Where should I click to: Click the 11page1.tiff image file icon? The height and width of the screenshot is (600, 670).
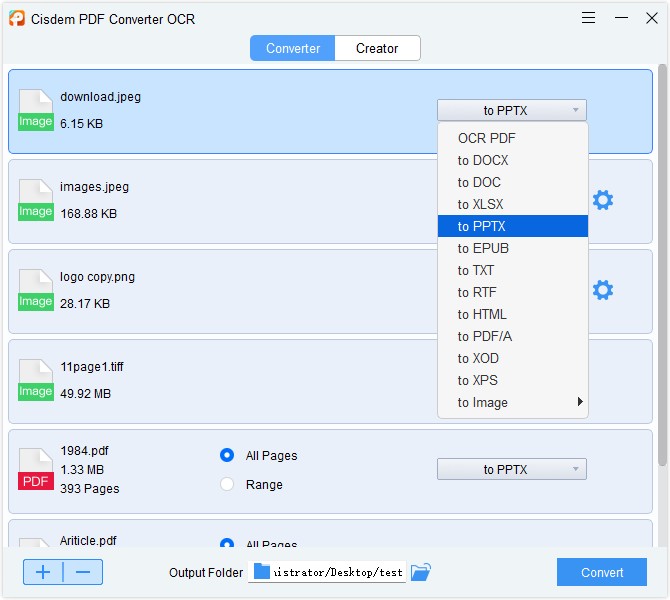click(36, 380)
